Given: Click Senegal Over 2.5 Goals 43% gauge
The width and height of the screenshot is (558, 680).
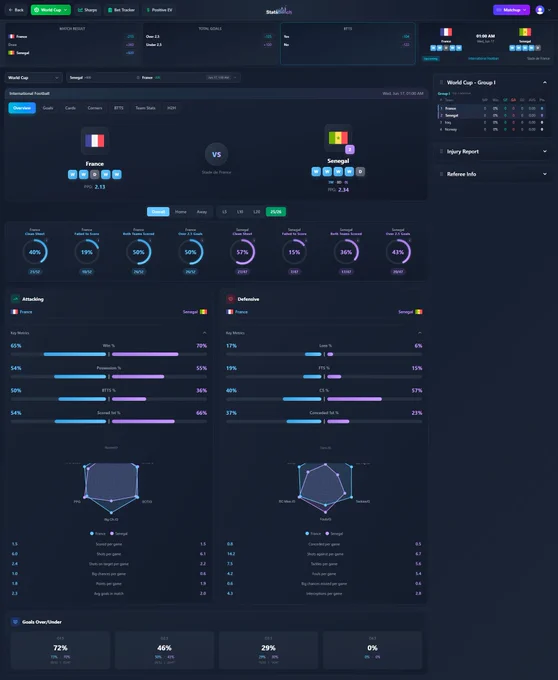Looking at the screenshot, I should tap(398, 252).
